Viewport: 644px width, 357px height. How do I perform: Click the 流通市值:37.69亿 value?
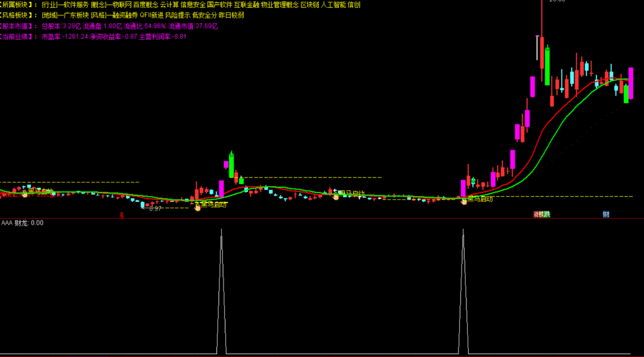193,26
